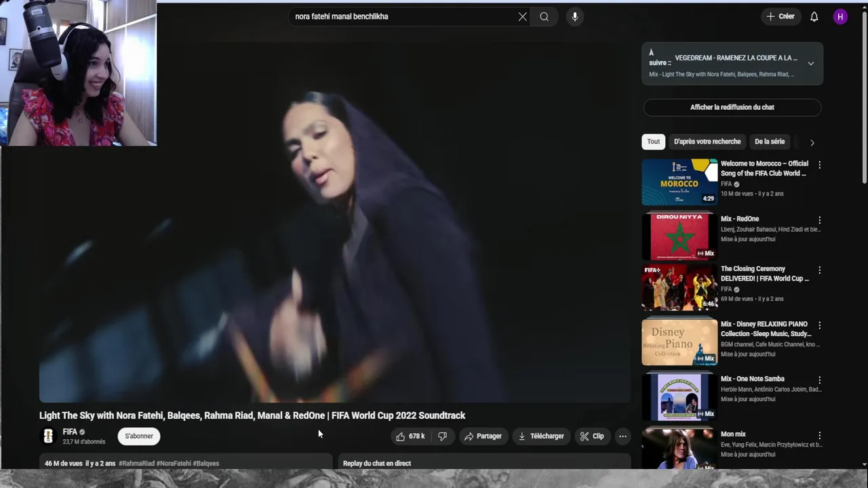Open more actions three-dot menu
This screenshot has height=488, width=868.
pos(623,436)
